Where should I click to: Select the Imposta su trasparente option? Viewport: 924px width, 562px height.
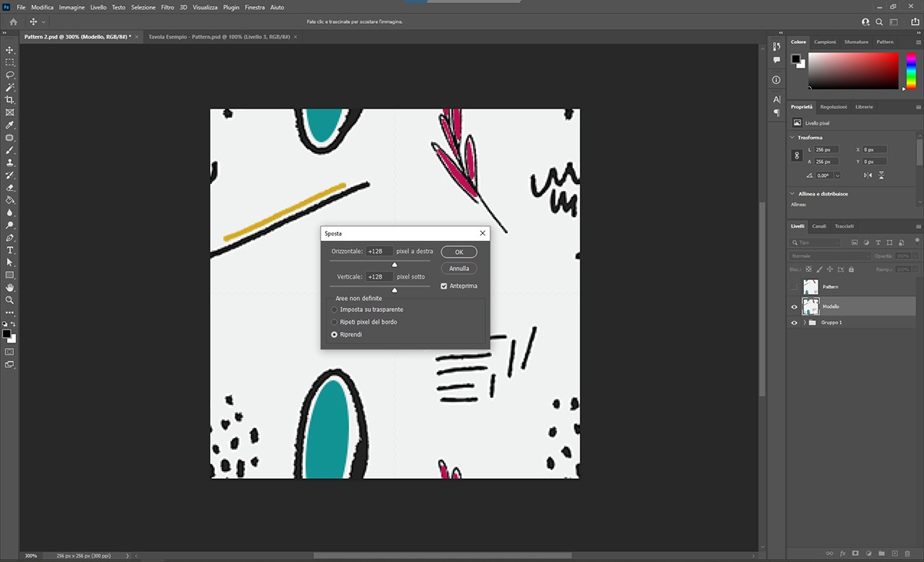click(x=334, y=309)
